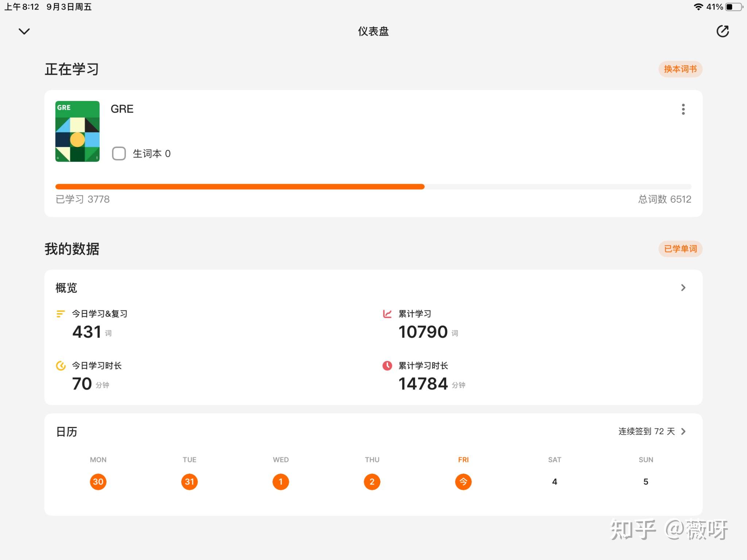Tap the 今日学习时长 timer icon
This screenshot has height=560, width=747.
61,365
